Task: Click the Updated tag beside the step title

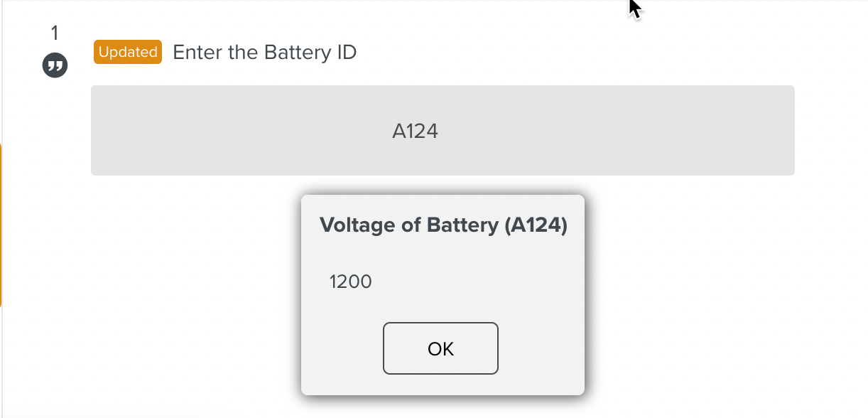Action: pos(128,52)
